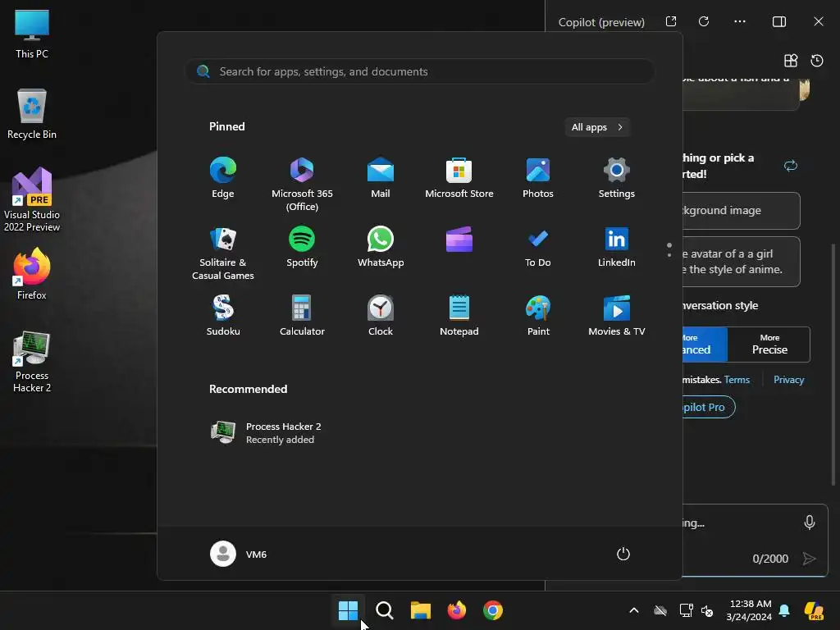
Task: Select Visual Studio 2022 Preview desktop shortcut
Action: [32, 199]
